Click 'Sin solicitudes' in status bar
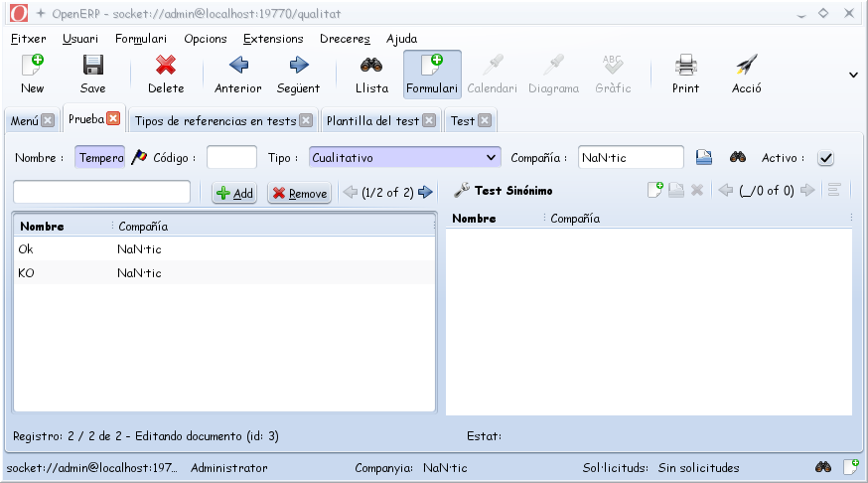The width and height of the screenshot is (868, 483). click(x=698, y=468)
